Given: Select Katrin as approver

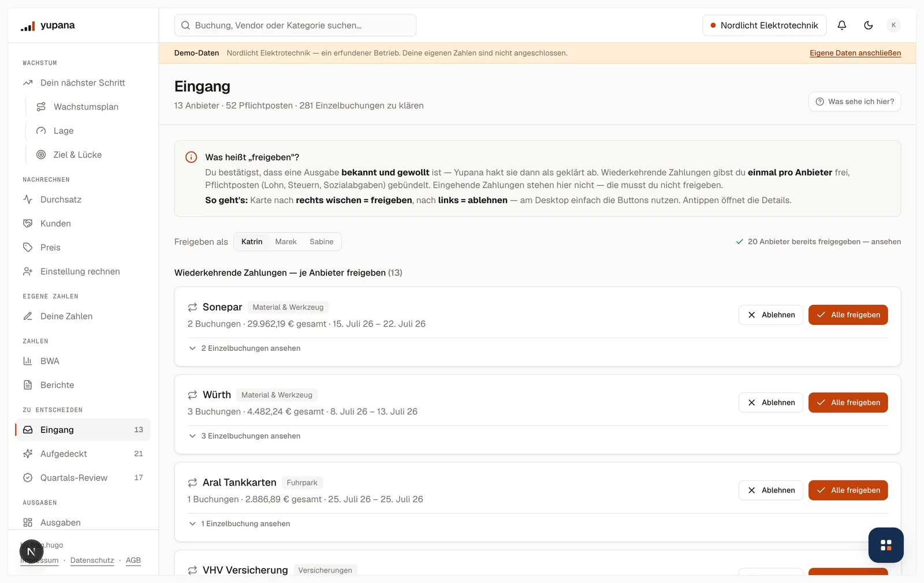Looking at the screenshot, I should pos(252,242).
